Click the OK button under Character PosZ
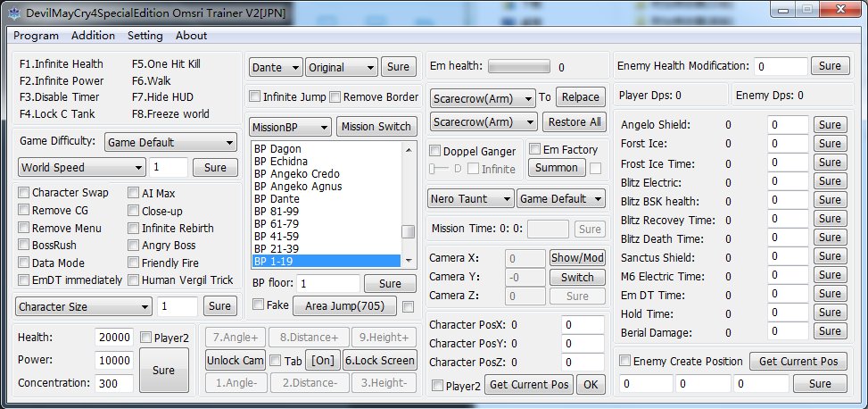Viewport: 868px width, 409px height. coord(591,385)
